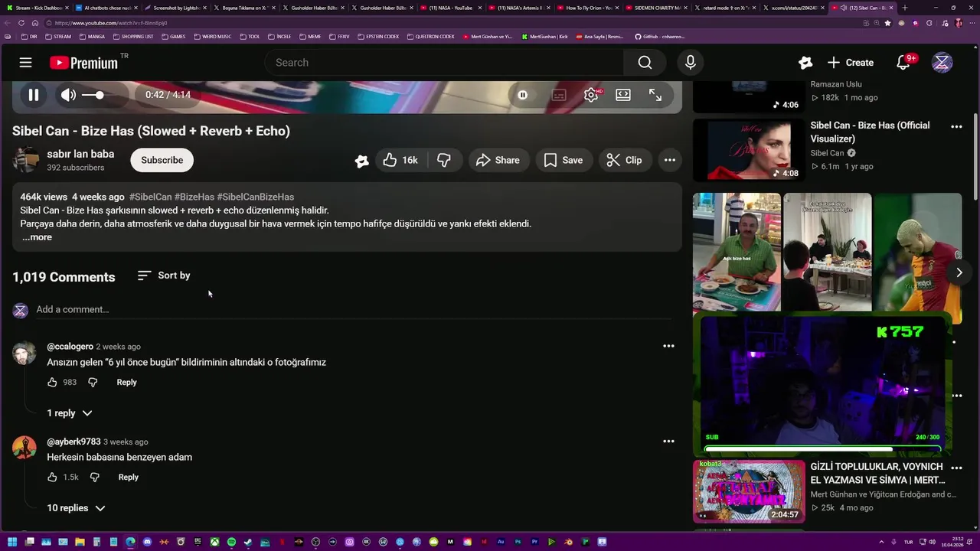
Task: Subscribe to sabır lan baba
Action: (162, 160)
